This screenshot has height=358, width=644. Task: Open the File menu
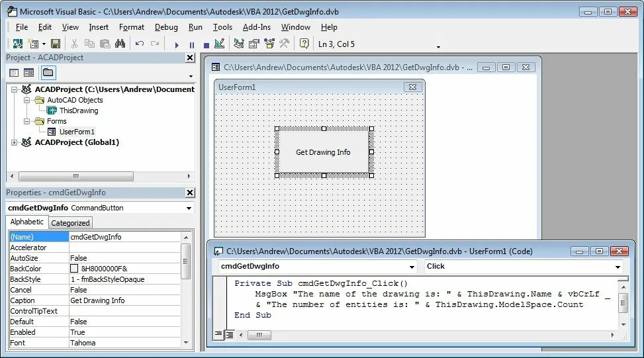(x=22, y=27)
